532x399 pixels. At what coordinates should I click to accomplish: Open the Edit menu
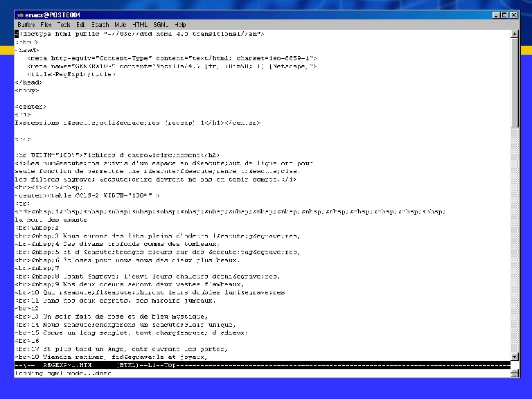(81, 24)
